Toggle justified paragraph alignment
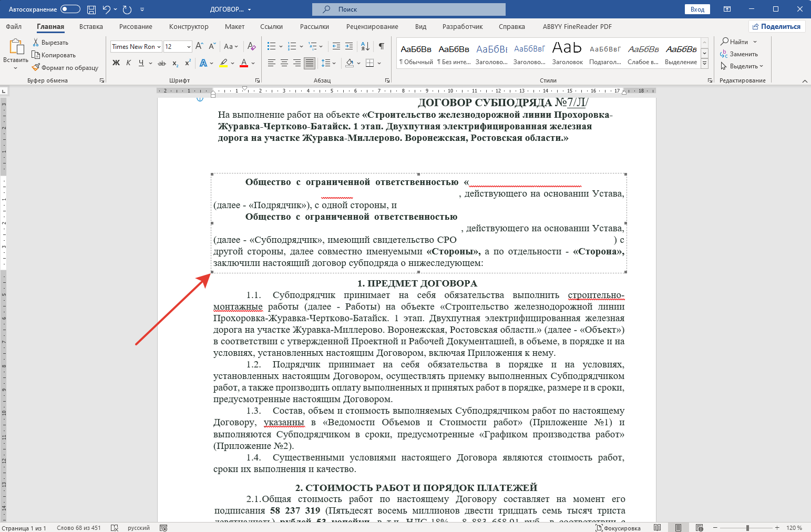Image resolution: width=811 pixels, height=532 pixels. pyautogui.click(x=310, y=63)
